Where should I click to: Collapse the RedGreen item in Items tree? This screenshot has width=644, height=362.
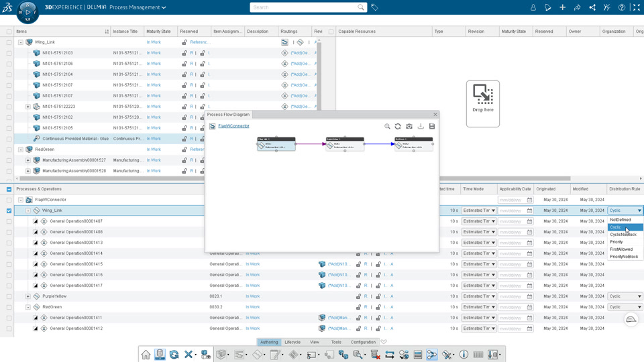coord(21,149)
